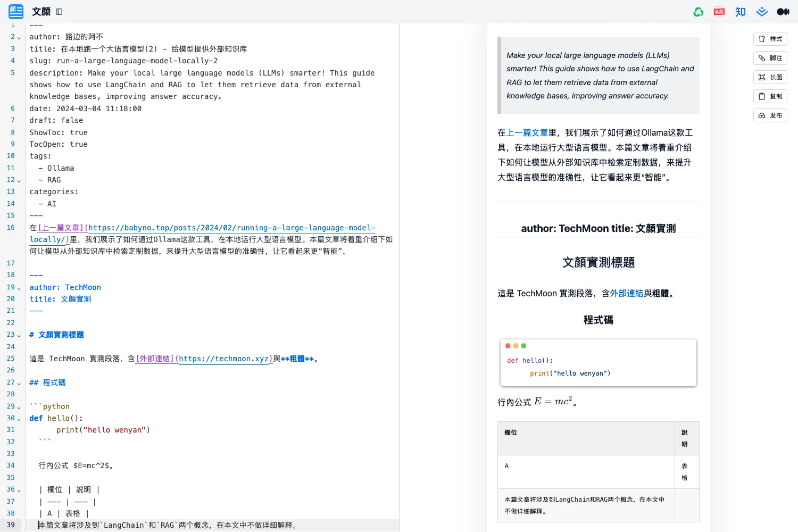Select the red 头条 Toutiao platform icon

[719, 12]
